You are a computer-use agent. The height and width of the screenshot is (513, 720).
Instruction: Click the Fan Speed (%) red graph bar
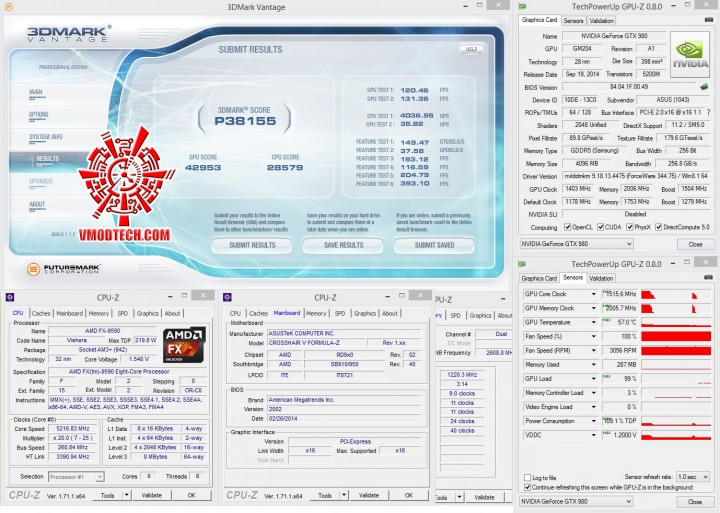pos(676,337)
